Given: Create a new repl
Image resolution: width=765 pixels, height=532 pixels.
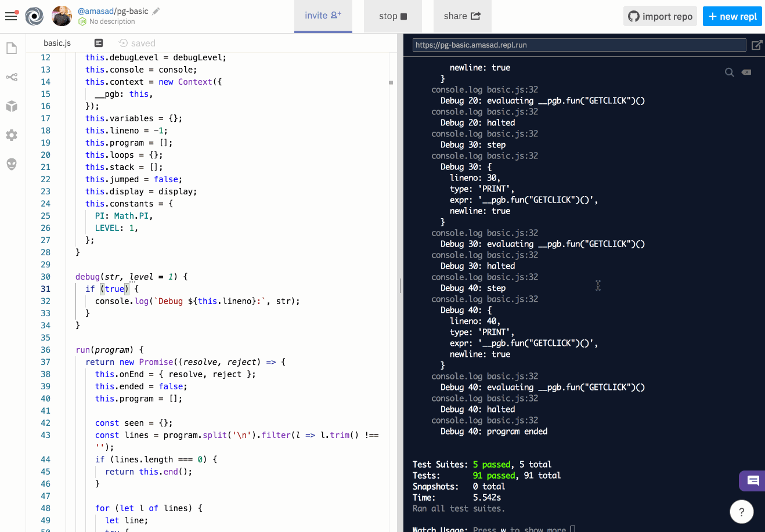Looking at the screenshot, I should [732, 16].
